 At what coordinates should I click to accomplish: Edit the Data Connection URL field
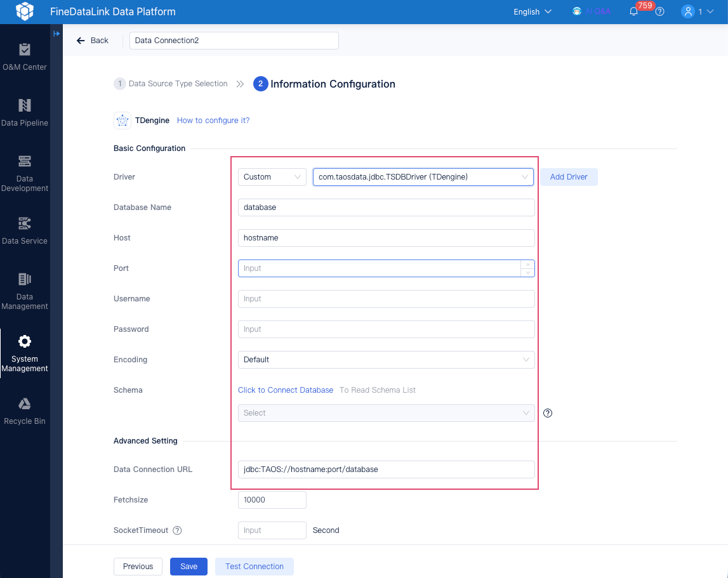pos(387,470)
